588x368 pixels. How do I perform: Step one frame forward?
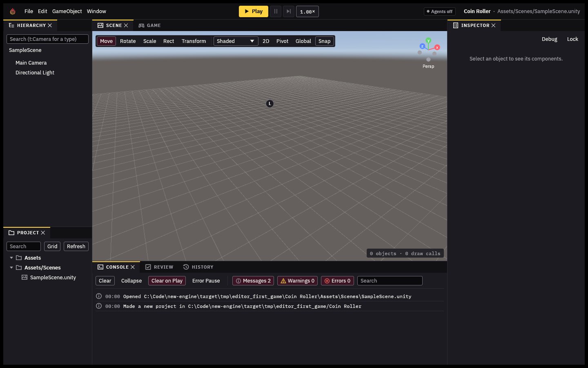coord(289,11)
